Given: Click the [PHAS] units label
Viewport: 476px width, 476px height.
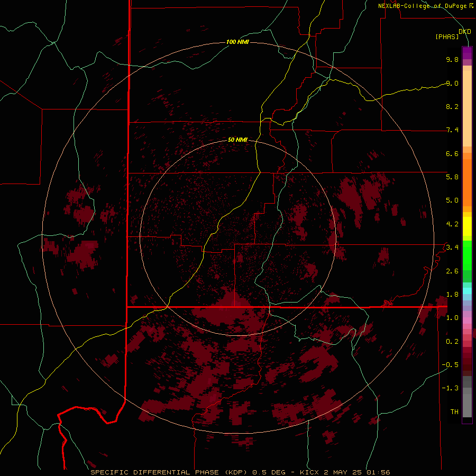Looking at the screenshot, I should point(447,36).
